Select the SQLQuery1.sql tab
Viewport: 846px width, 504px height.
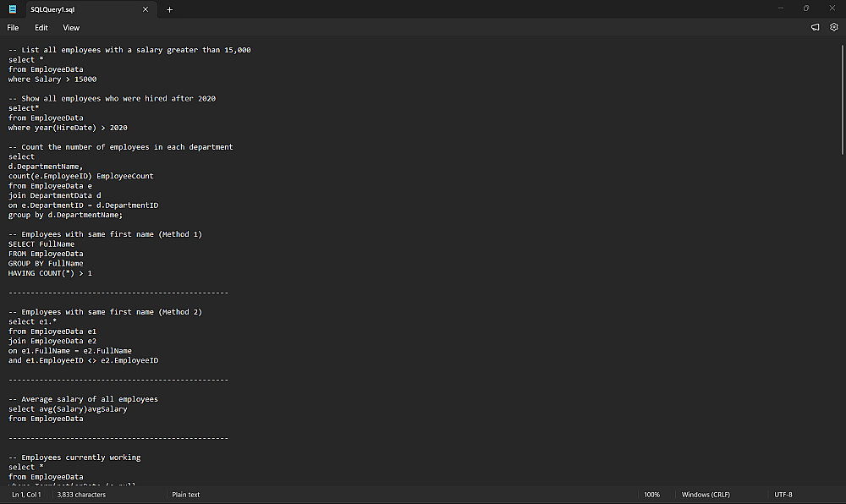click(x=76, y=9)
